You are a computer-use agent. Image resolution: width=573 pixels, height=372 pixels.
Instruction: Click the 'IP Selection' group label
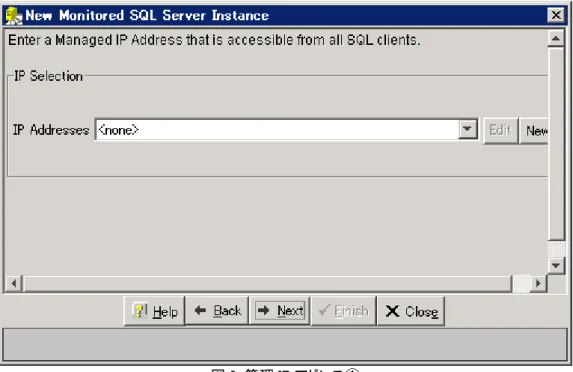click(48, 76)
